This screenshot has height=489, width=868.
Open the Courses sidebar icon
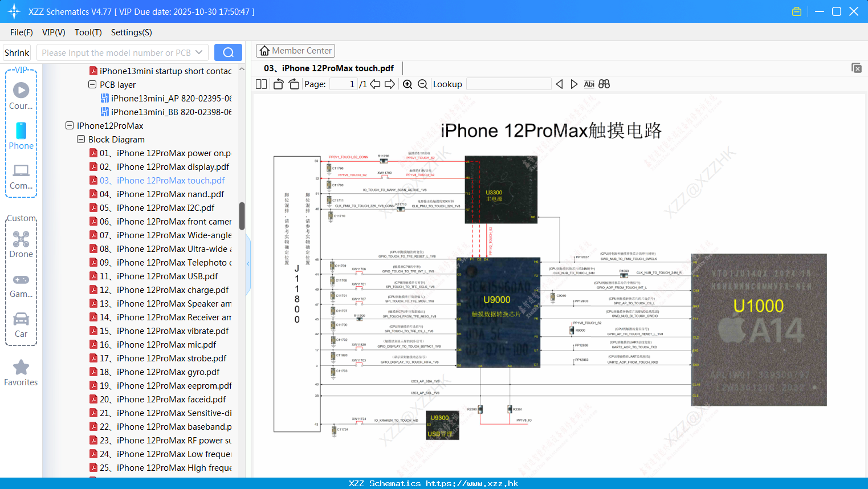21,96
